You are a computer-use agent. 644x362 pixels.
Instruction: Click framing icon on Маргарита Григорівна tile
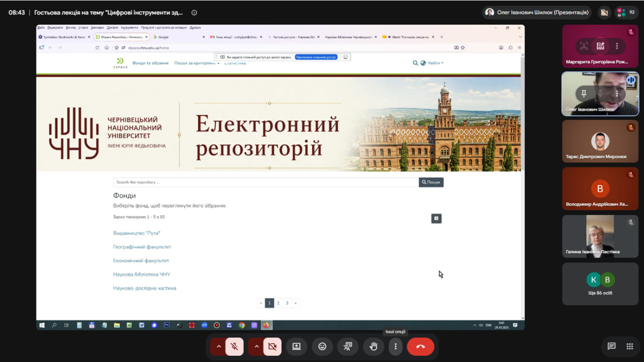584,46
